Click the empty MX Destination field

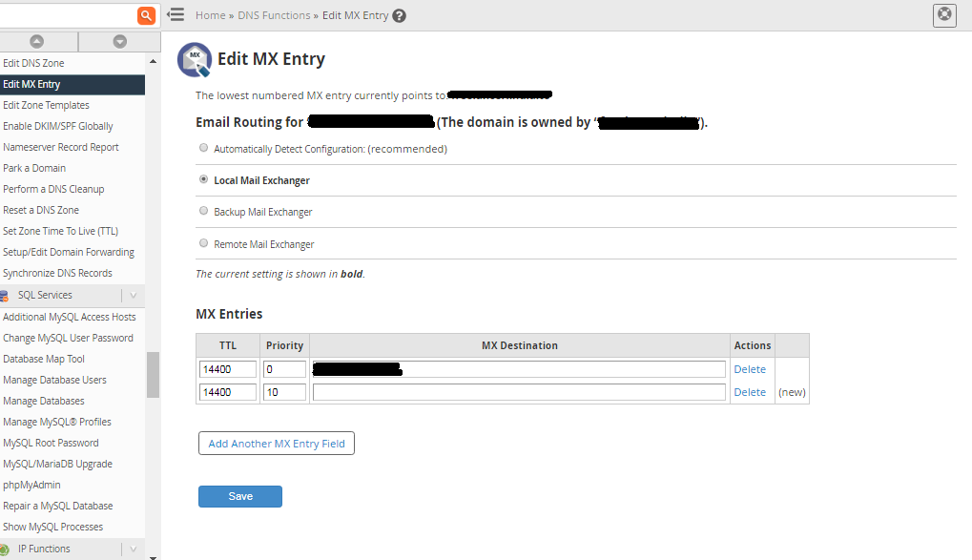pyautogui.click(x=518, y=392)
